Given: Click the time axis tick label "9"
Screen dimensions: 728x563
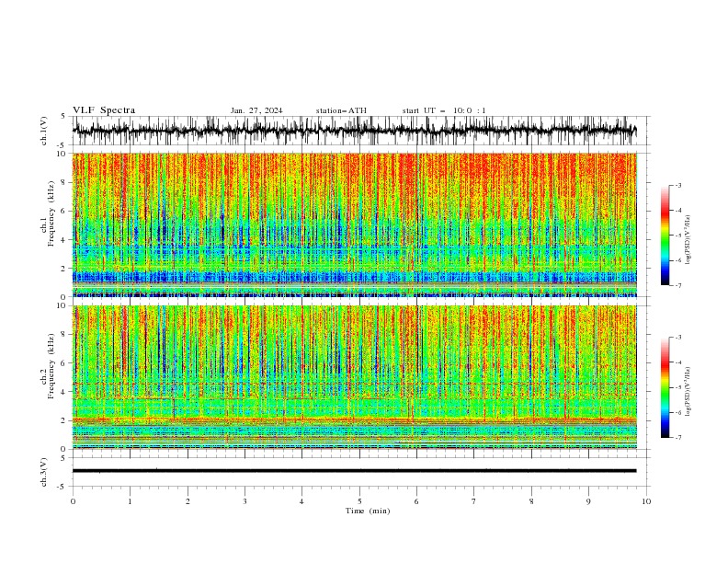Looking at the screenshot, I should (588, 501).
